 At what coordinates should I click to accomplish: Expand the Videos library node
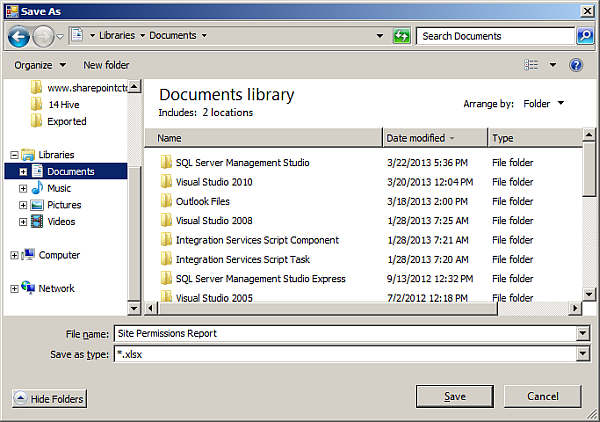[23, 222]
